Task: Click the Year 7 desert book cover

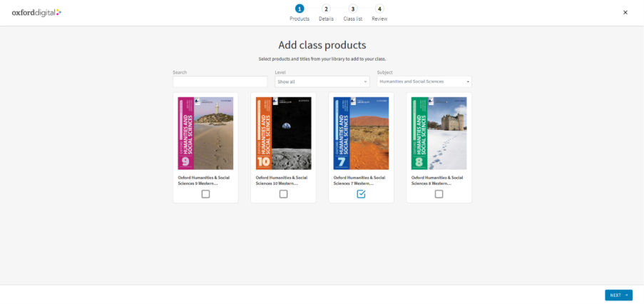Action: (361, 133)
